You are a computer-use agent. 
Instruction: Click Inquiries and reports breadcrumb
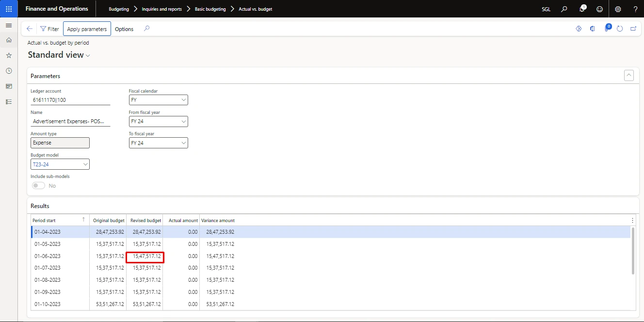[161, 9]
